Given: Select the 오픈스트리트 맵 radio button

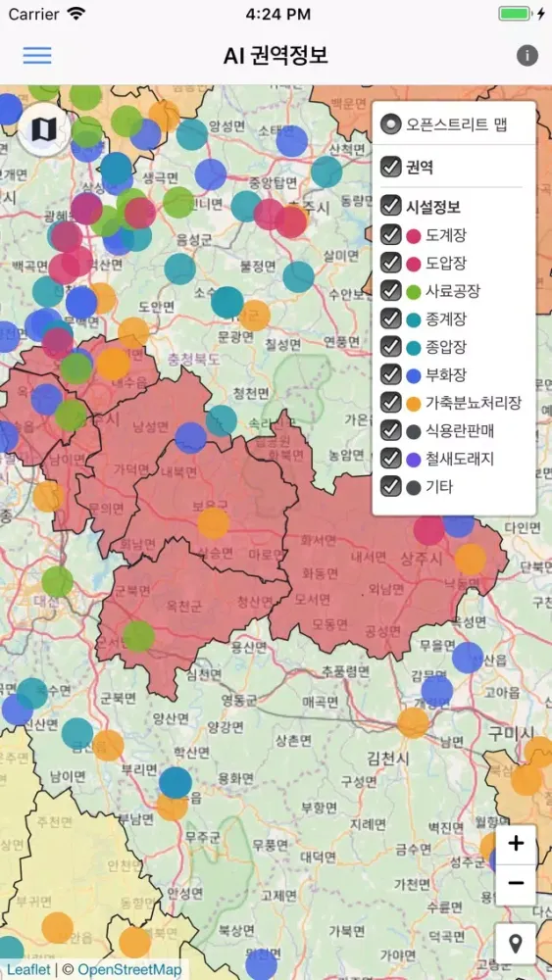Looking at the screenshot, I should [x=390, y=124].
